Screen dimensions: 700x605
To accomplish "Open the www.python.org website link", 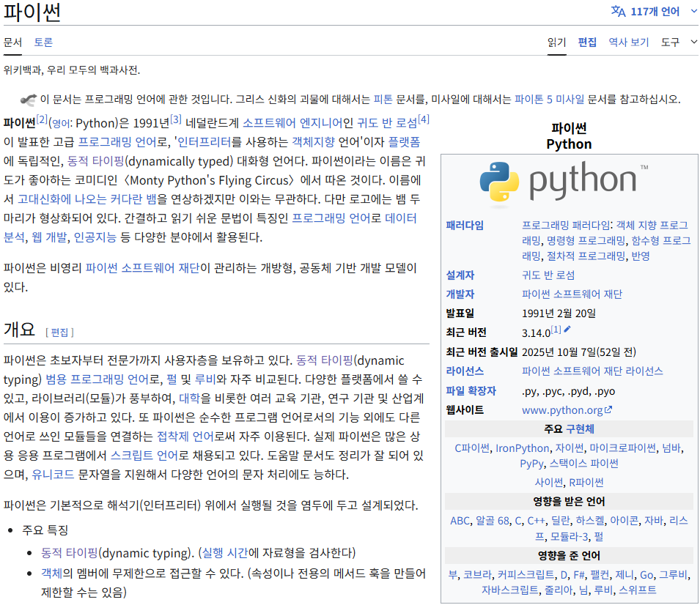I will 562,409.
